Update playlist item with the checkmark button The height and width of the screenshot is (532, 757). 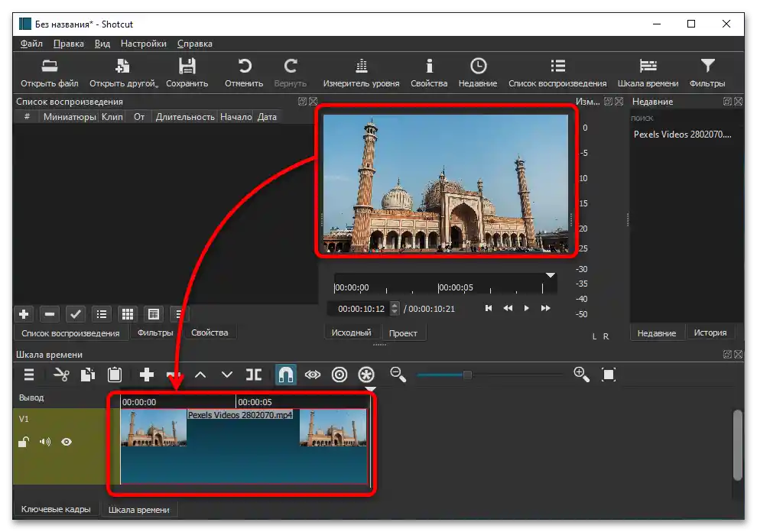(75, 315)
